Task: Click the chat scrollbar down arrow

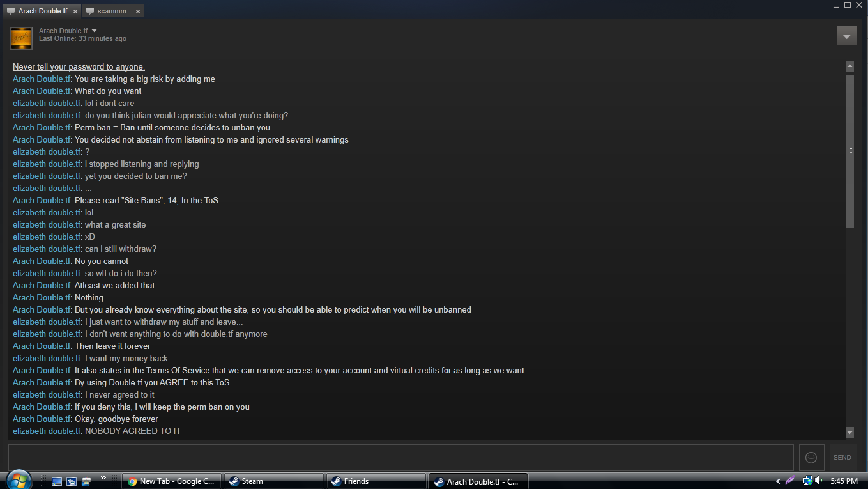Action: coord(849,433)
